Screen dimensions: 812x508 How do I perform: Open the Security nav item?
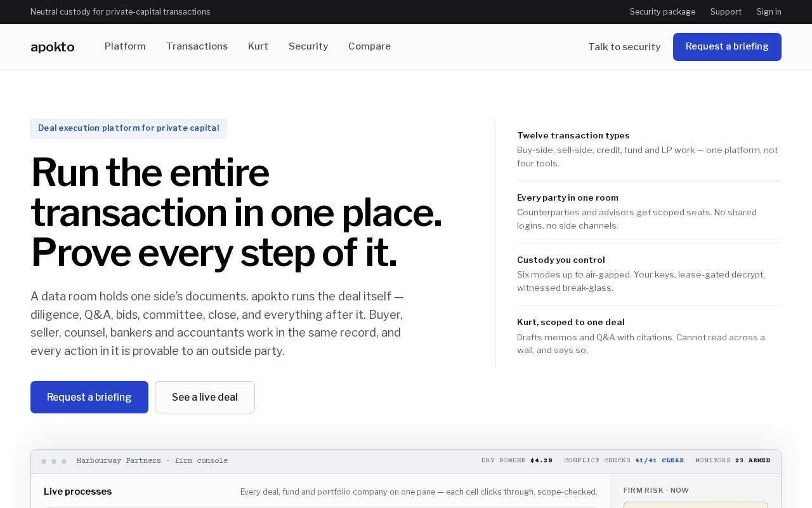click(308, 46)
